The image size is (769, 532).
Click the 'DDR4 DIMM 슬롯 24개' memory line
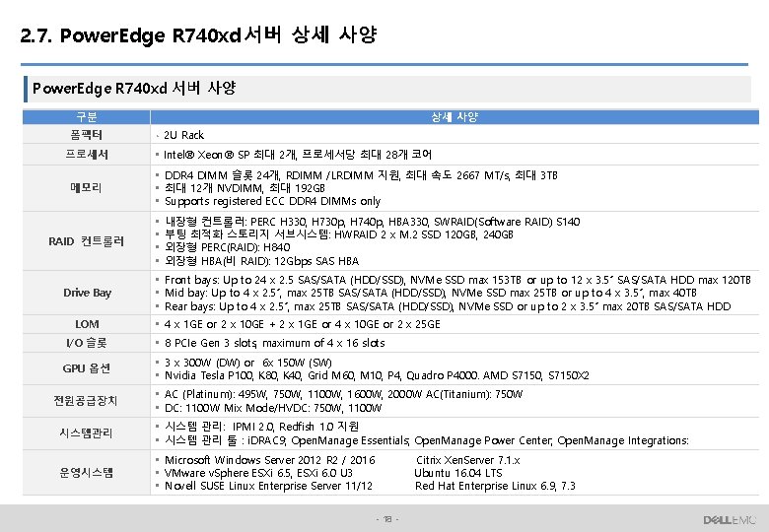tap(361, 175)
